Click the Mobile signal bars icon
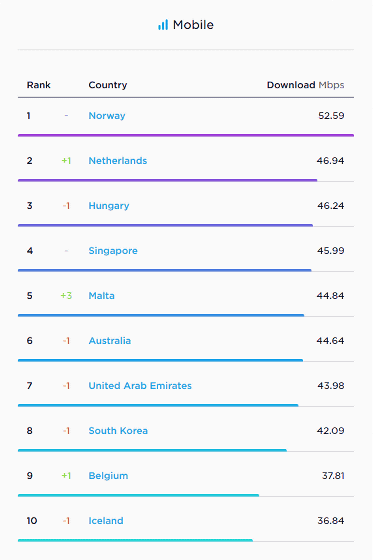The width and height of the screenshot is (373, 560). 163,25
